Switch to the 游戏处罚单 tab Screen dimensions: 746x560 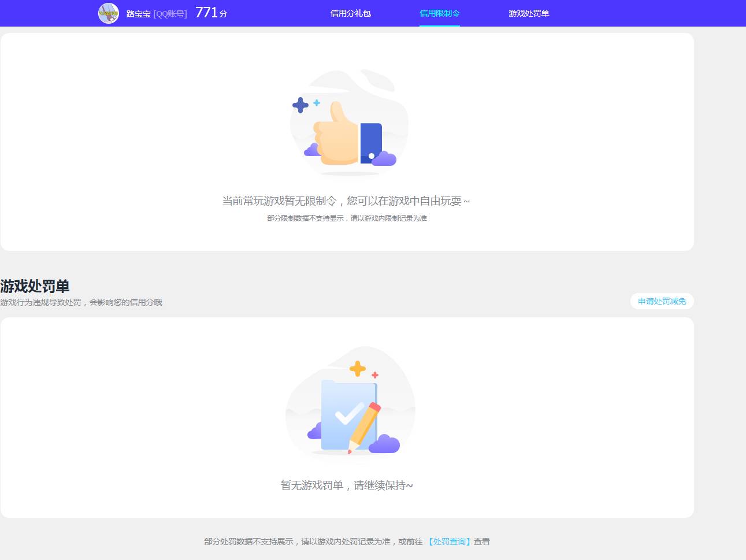[528, 13]
